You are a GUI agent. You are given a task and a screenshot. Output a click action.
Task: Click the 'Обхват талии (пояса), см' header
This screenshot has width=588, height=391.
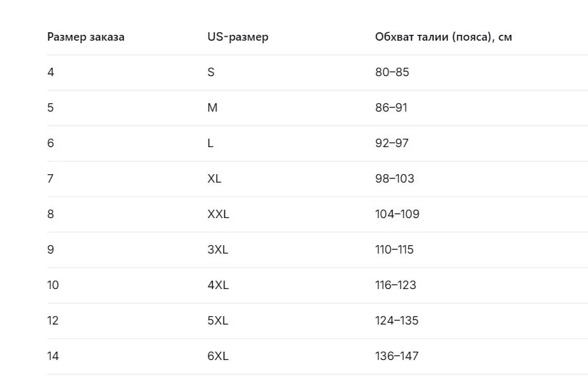click(443, 37)
